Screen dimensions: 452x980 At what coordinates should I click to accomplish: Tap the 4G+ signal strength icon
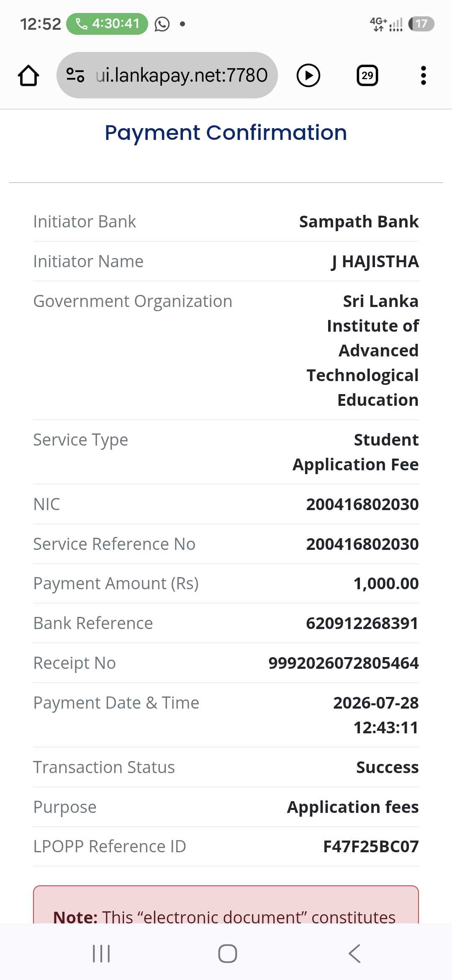coord(386,24)
